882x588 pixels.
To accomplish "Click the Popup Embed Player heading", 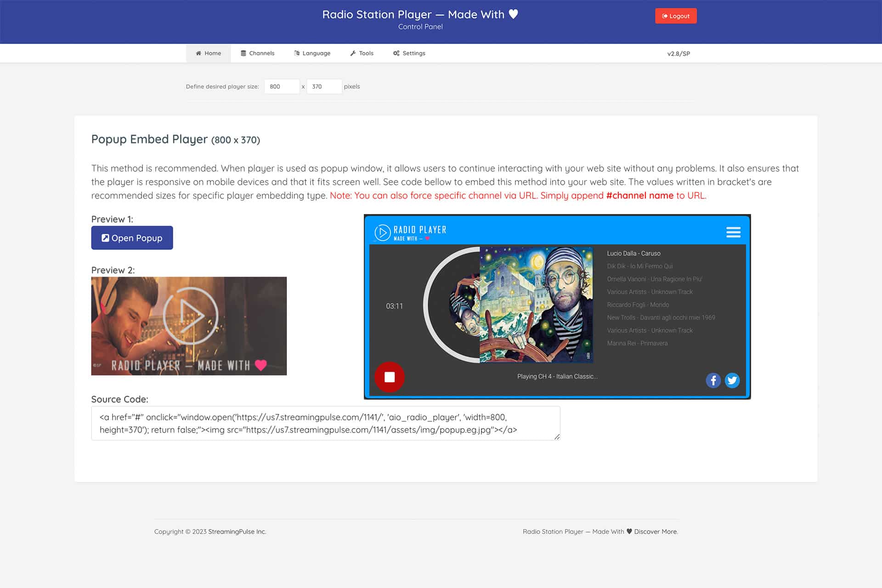I will (175, 139).
